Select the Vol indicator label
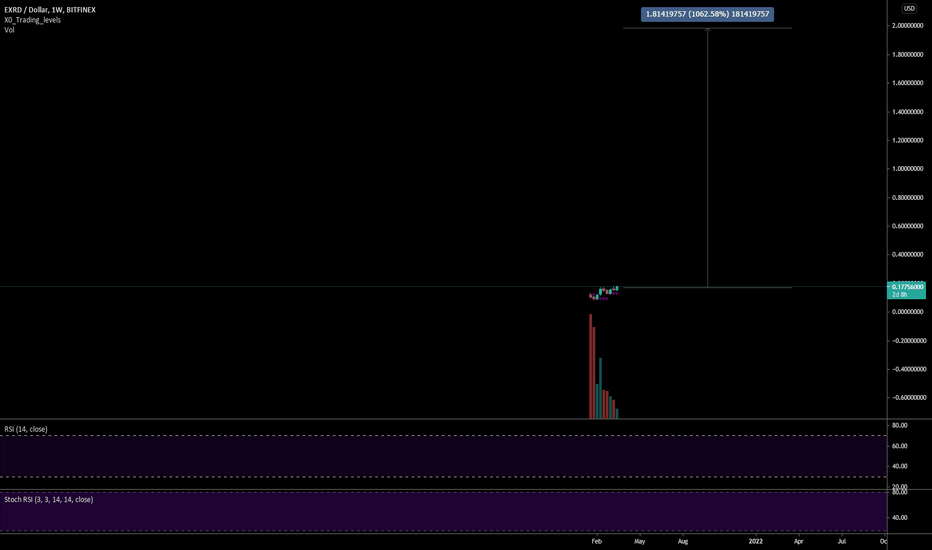Image resolution: width=932 pixels, height=550 pixels. (10, 30)
